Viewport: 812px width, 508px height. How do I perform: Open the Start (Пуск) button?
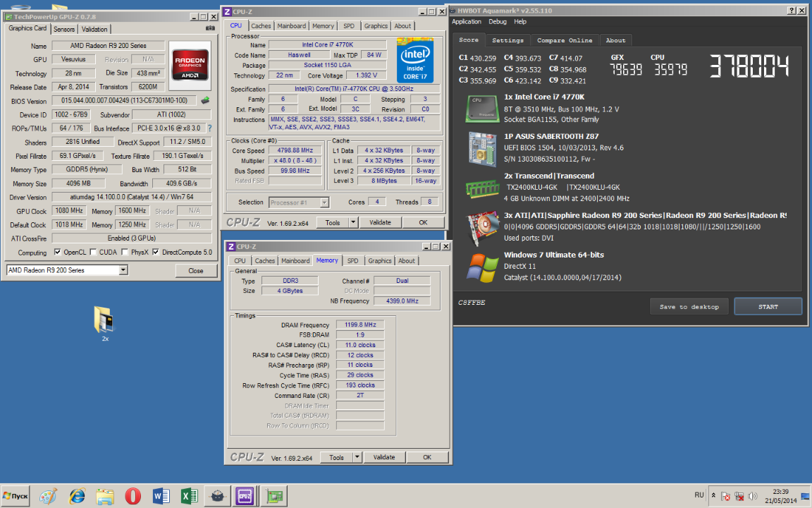16,496
